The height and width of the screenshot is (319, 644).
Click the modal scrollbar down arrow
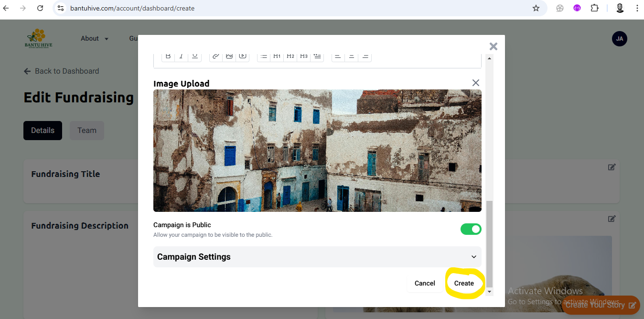point(489,291)
